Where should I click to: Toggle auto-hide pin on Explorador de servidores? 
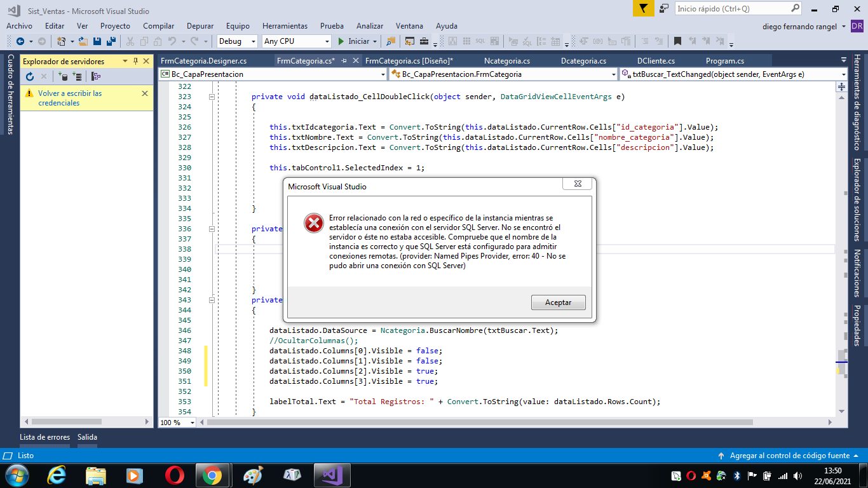point(135,61)
